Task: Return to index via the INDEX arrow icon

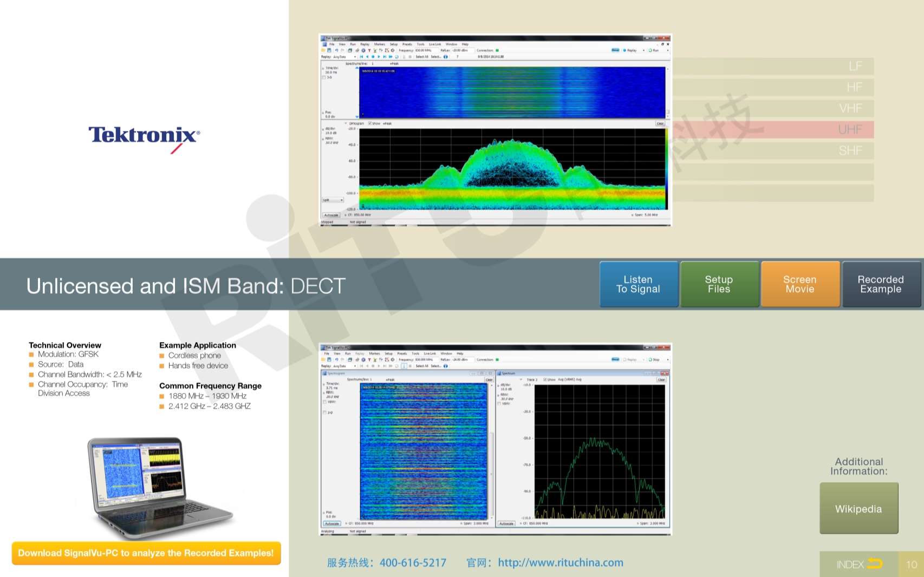Action: click(x=874, y=564)
